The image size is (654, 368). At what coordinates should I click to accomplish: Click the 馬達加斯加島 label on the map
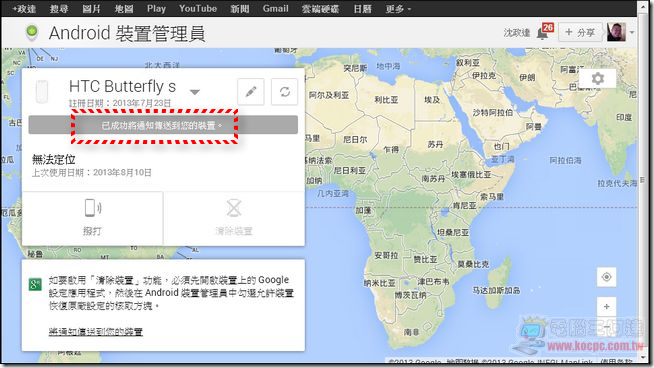(496, 290)
